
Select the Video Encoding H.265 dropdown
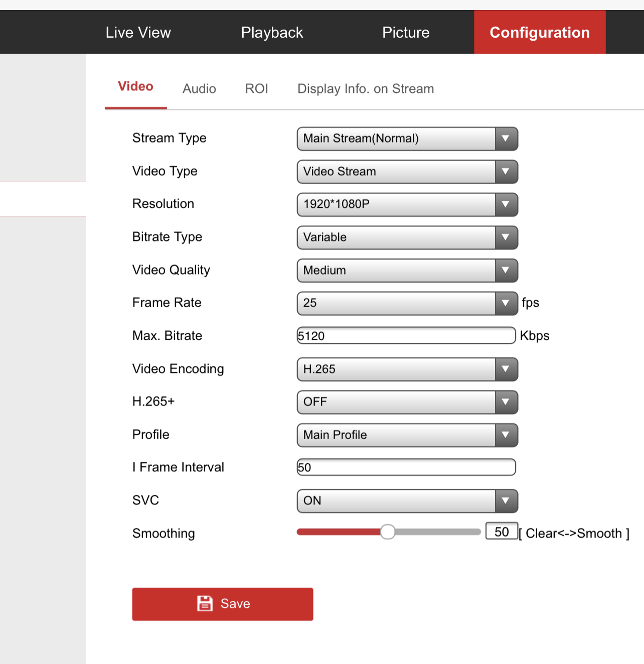(x=407, y=369)
